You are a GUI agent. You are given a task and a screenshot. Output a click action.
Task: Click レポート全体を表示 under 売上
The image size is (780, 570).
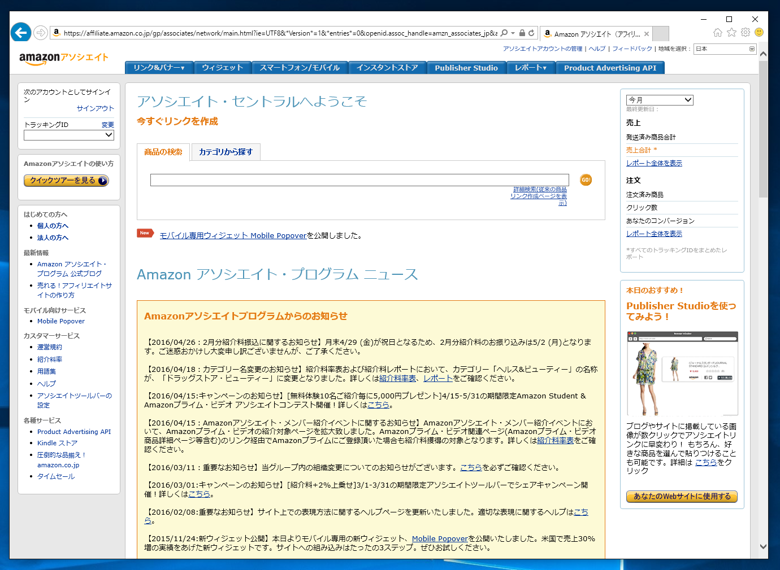[654, 163]
